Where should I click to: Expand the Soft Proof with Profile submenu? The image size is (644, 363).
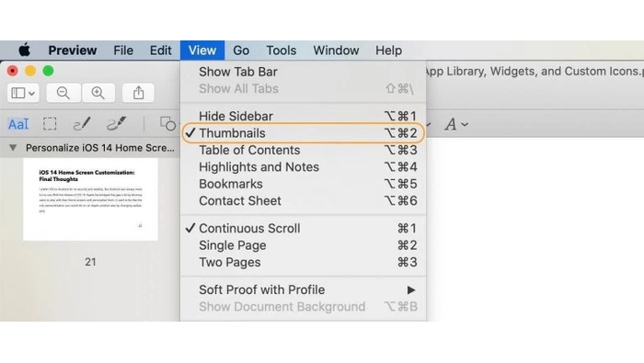[x=303, y=290]
